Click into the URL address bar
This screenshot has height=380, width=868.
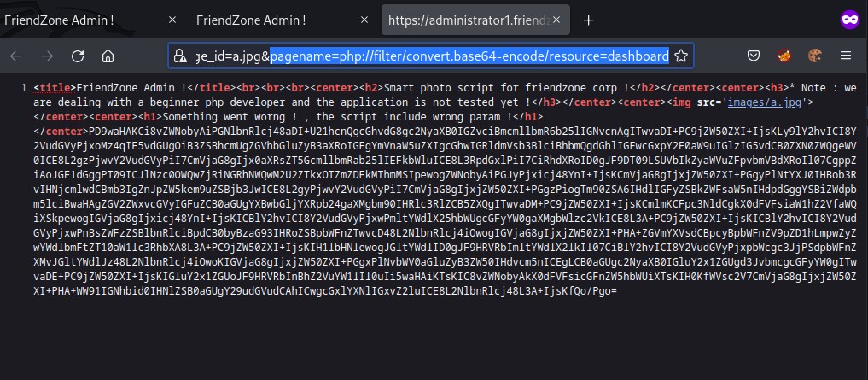click(431, 56)
